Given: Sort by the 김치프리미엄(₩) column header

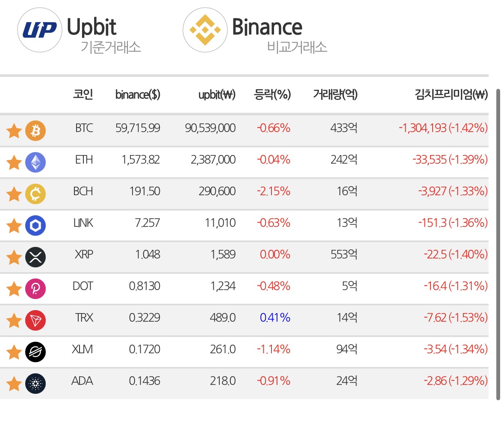Looking at the screenshot, I should click(451, 94).
